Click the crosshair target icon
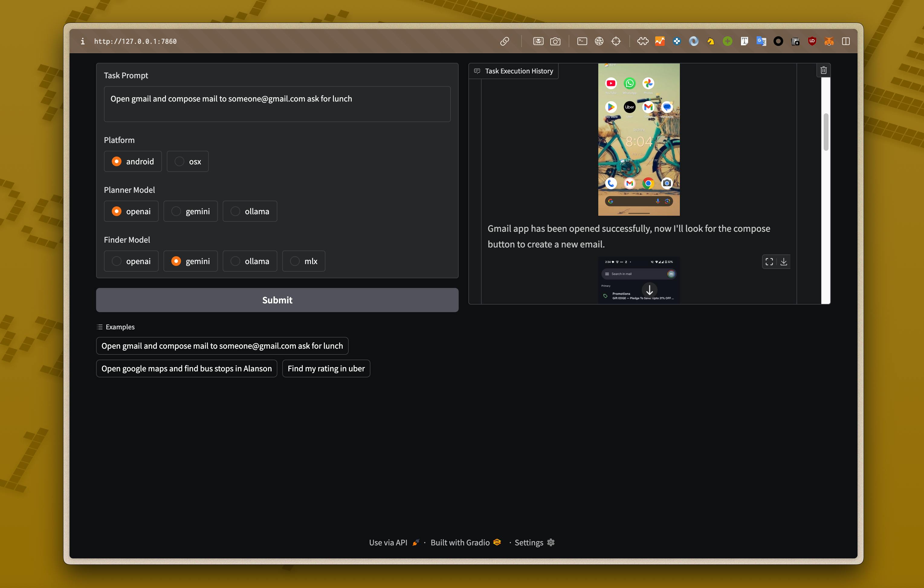Image resolution: width=924 pixels, height=588 pixels. point(615,41)
